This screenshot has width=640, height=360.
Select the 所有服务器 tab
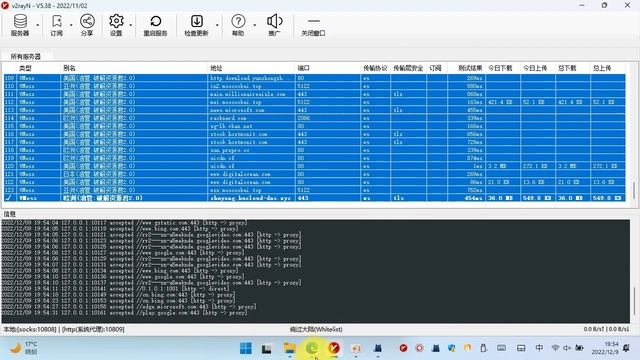pyautogui.click(x=25, y=56)
